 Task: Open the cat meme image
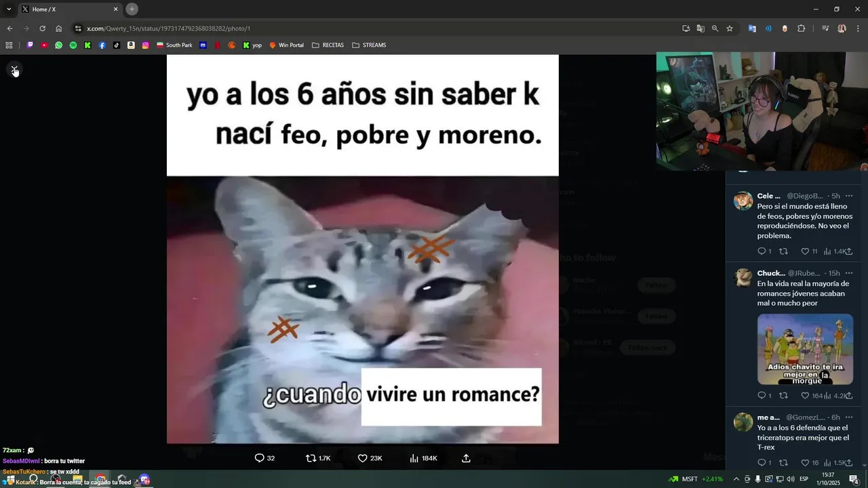point(363,249)
